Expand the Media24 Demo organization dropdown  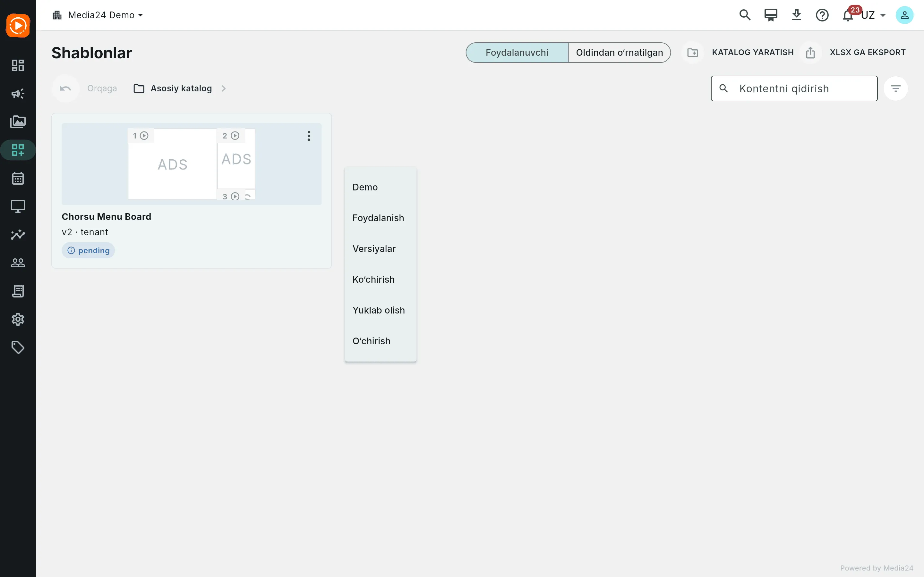[x=98, y=15]
